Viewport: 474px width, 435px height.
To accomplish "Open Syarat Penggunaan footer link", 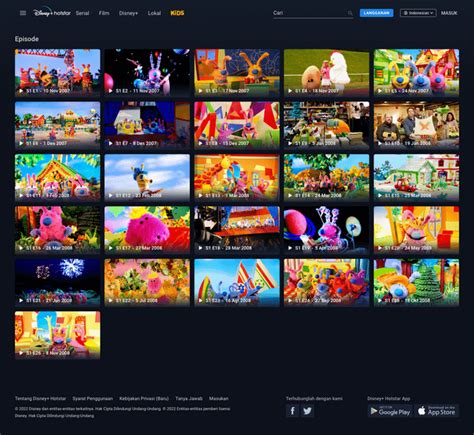I will click(x=93, y=398).
